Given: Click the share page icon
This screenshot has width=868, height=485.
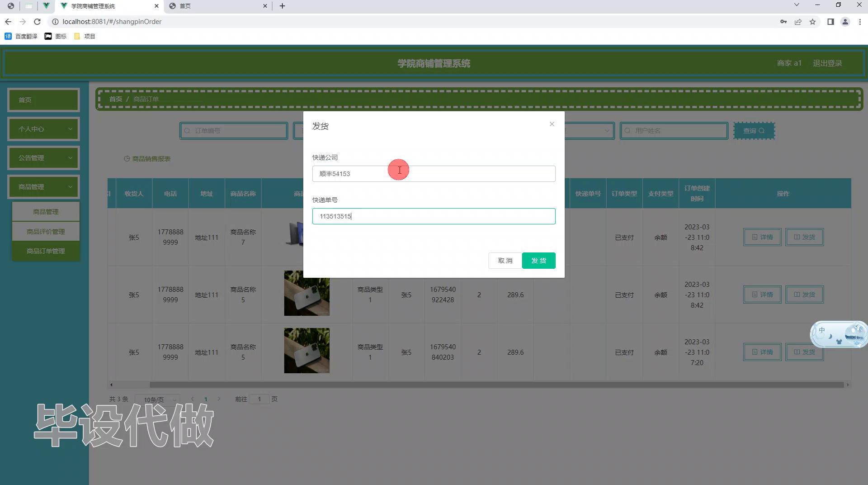Looking at the screenshot, I should tap(798, 22).
